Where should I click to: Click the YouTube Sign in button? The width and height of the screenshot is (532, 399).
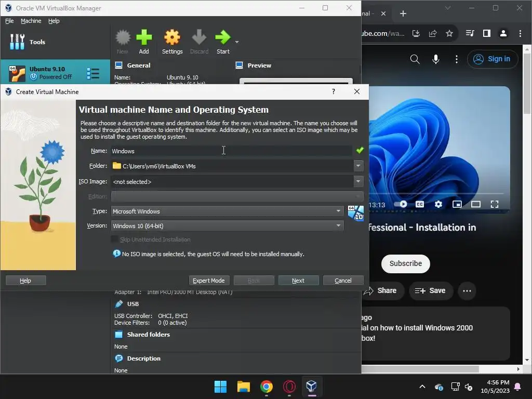tap(493, 59)
